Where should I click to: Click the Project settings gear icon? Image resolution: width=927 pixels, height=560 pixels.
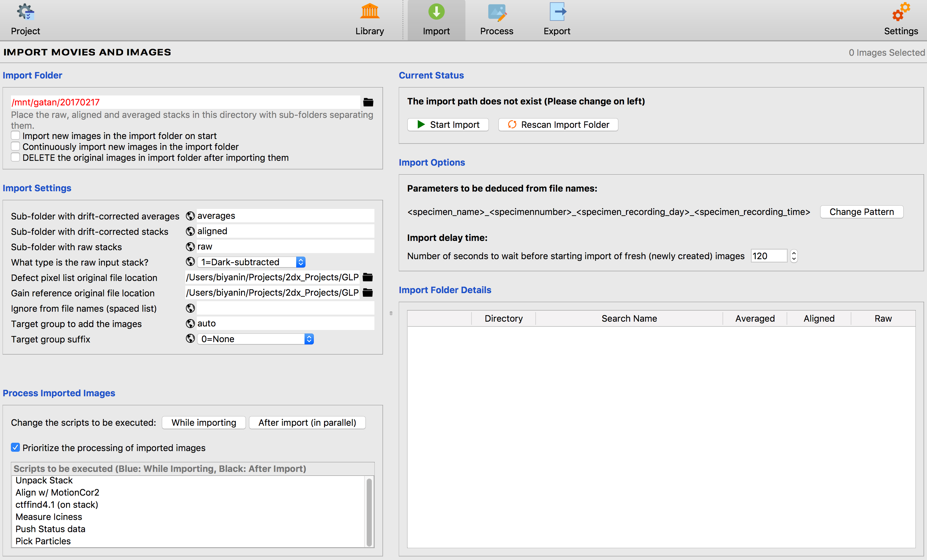[25, 11]
